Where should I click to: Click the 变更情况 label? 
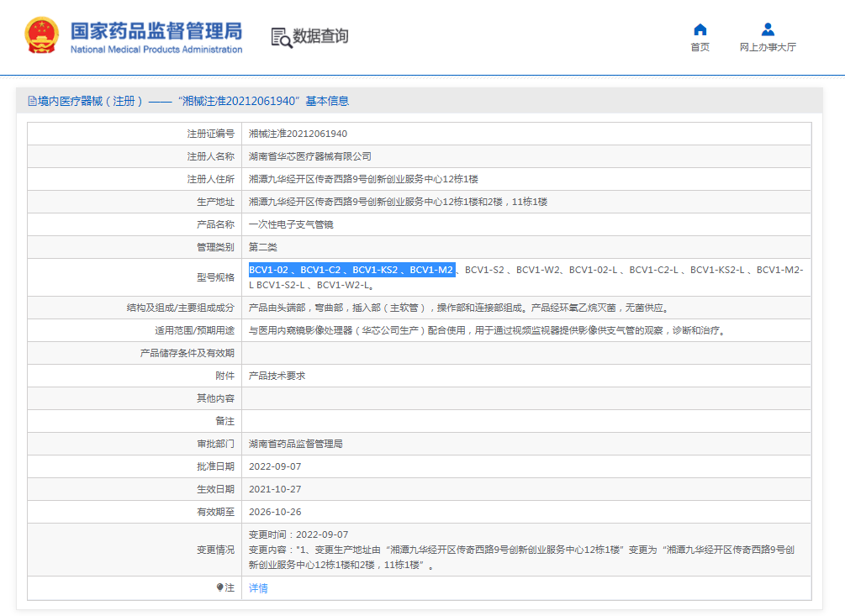215,550
